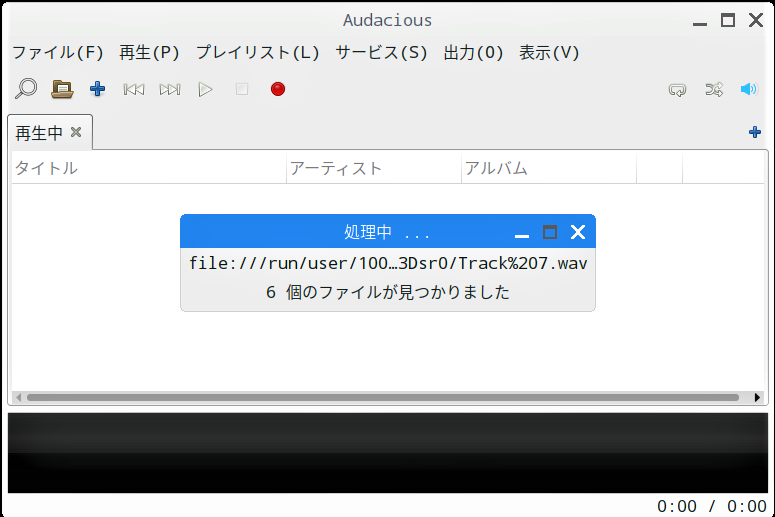Close the Audacious window
Viewport: 775px width, 517px height.
coord(756,20)
